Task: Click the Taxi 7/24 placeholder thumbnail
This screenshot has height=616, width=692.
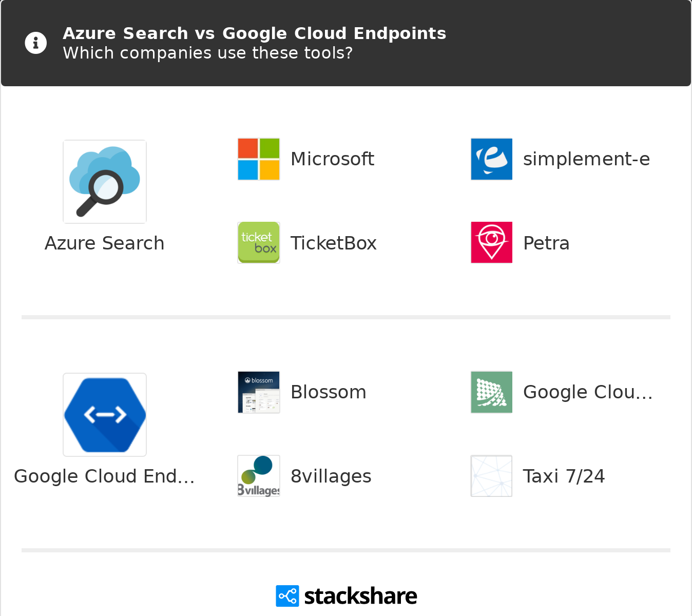Action: click(492, 476)
